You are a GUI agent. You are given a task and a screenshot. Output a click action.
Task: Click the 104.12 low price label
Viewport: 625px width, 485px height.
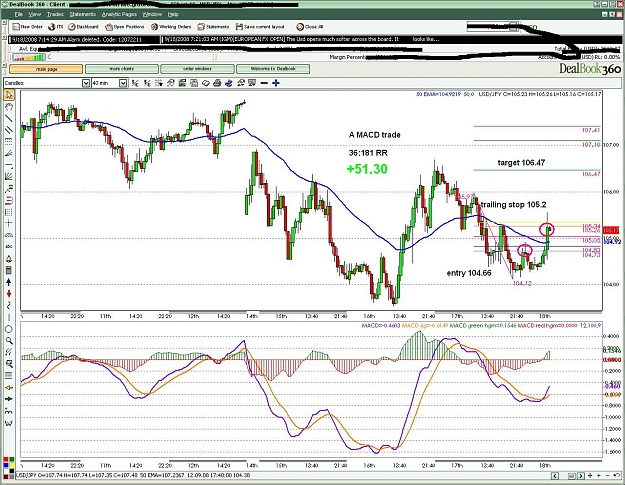coord(522,283)
